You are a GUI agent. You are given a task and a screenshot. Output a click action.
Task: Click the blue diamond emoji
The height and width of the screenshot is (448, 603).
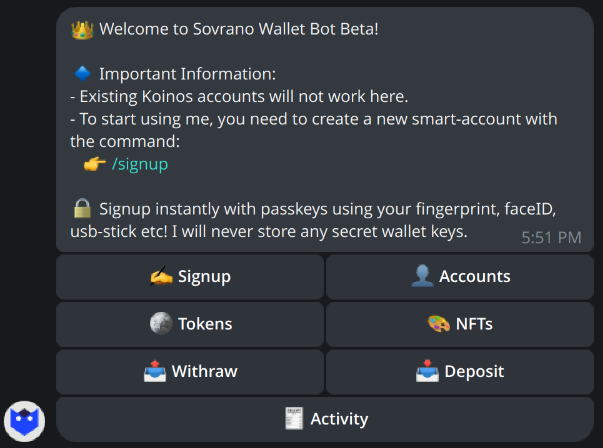pos(82,73)
